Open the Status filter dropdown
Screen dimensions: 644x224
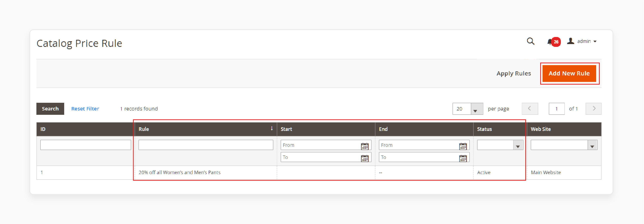tap(500, 145)
